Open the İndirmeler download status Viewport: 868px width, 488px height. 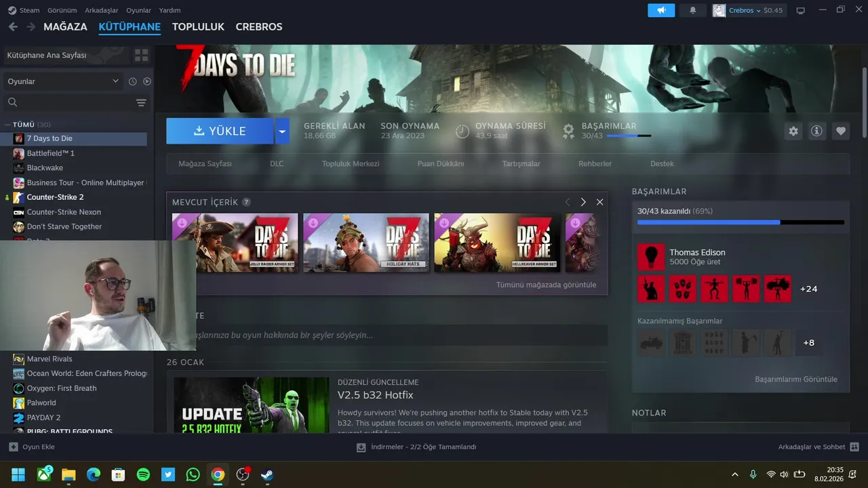click(416, 447)
